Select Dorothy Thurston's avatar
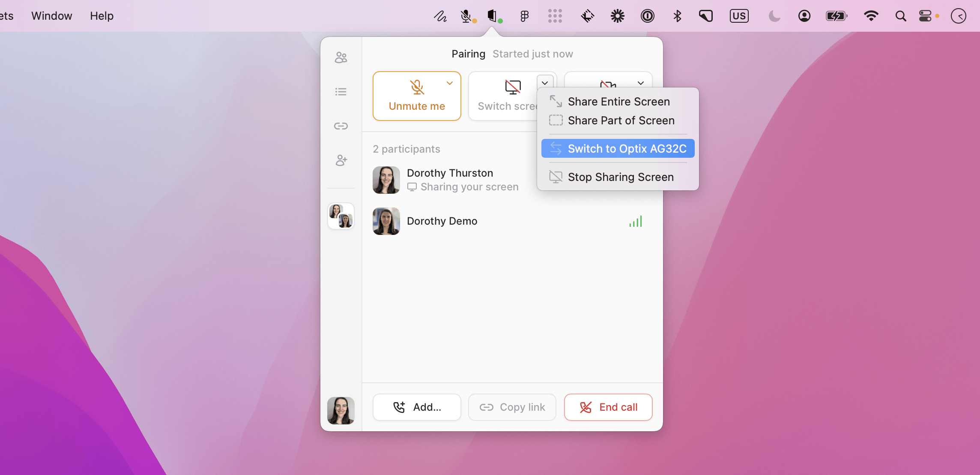980x475 pixels. [x=386, y=180]
